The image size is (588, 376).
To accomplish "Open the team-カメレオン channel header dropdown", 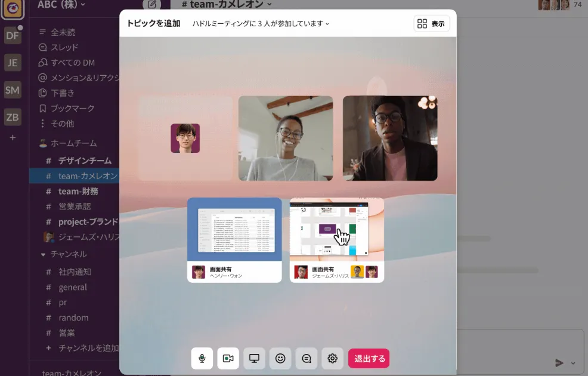I will coord(227,5).
